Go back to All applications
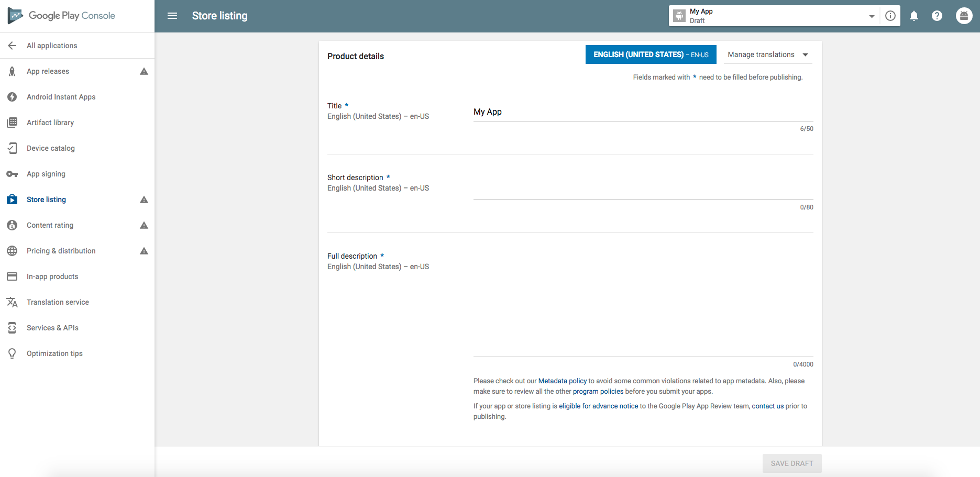The height and width of the screenshot is (477, 980). pyautogui.click(x=51, y=46)
